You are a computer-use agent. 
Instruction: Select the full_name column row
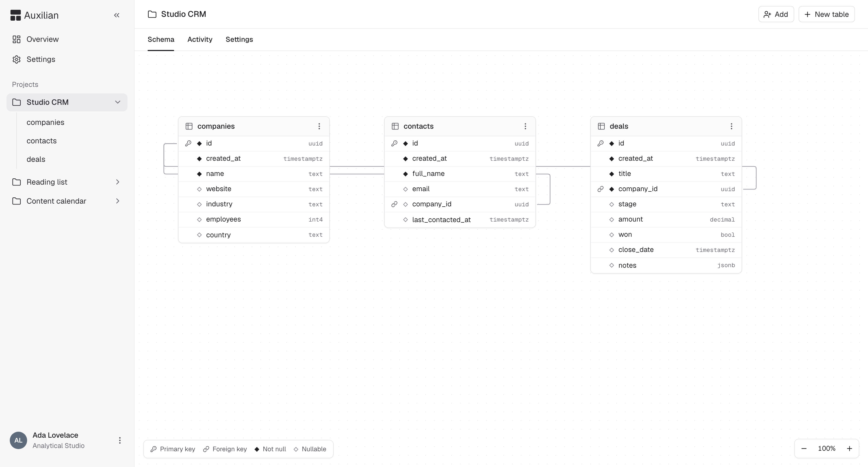(460, 174)
